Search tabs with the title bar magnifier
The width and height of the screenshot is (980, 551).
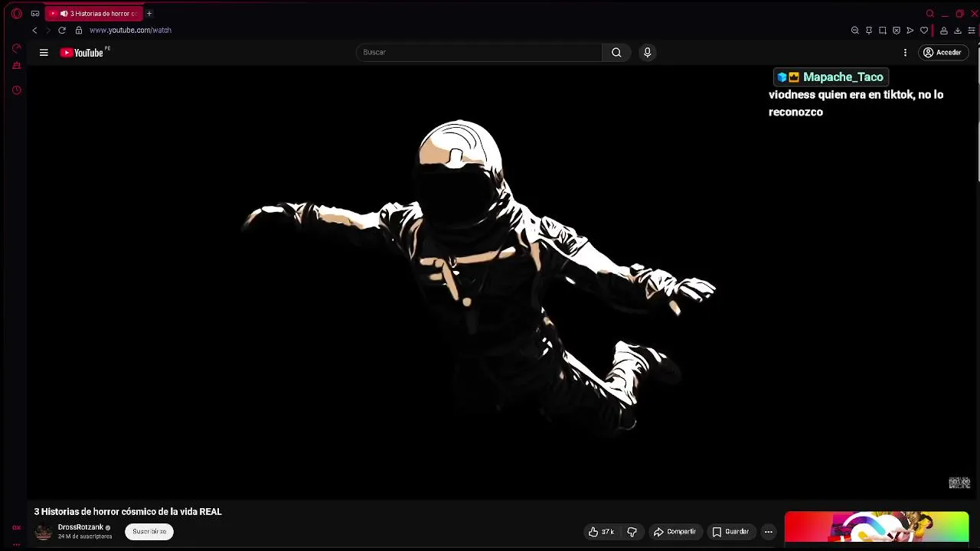930,13
